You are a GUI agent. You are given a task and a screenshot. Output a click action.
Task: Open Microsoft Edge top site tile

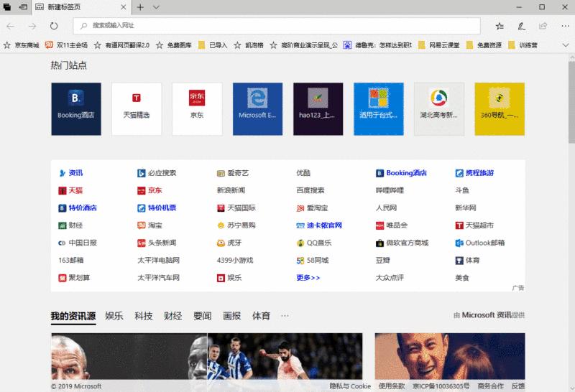click(x=257, y=109)
